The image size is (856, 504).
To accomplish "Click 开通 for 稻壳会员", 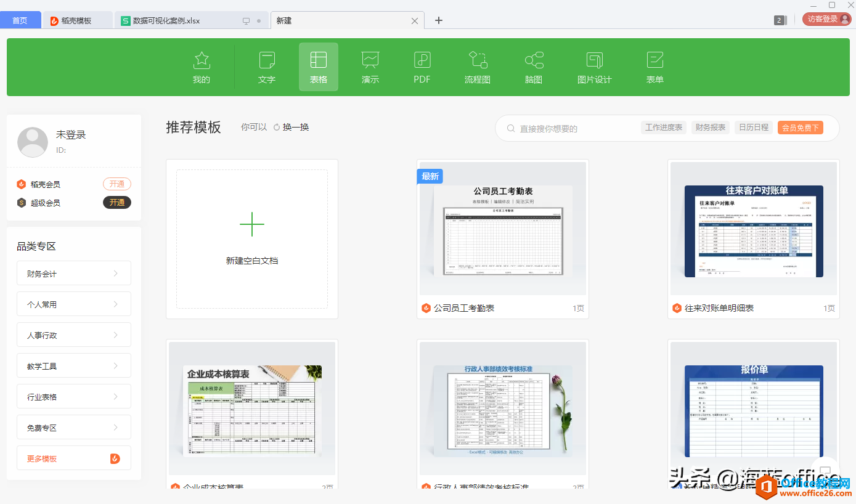I will pos(117,184).
